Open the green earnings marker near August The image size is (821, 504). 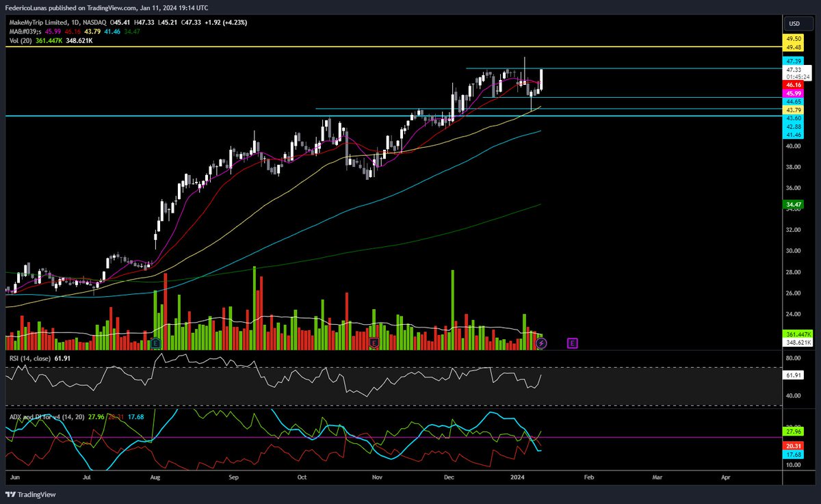click(156, 343)
